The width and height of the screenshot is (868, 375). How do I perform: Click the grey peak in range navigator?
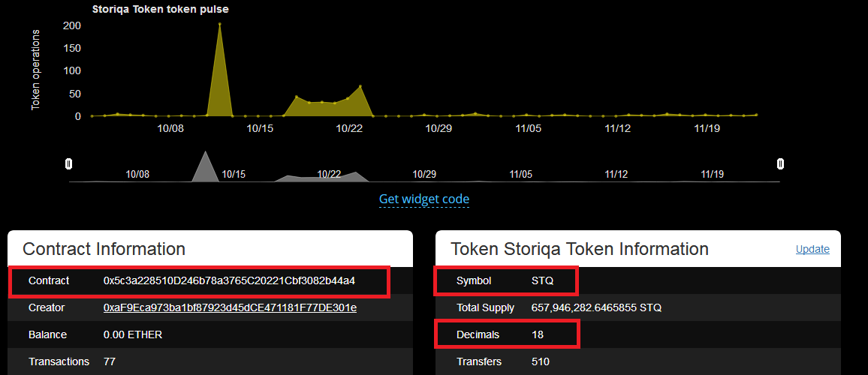click(x=206, y=166)
